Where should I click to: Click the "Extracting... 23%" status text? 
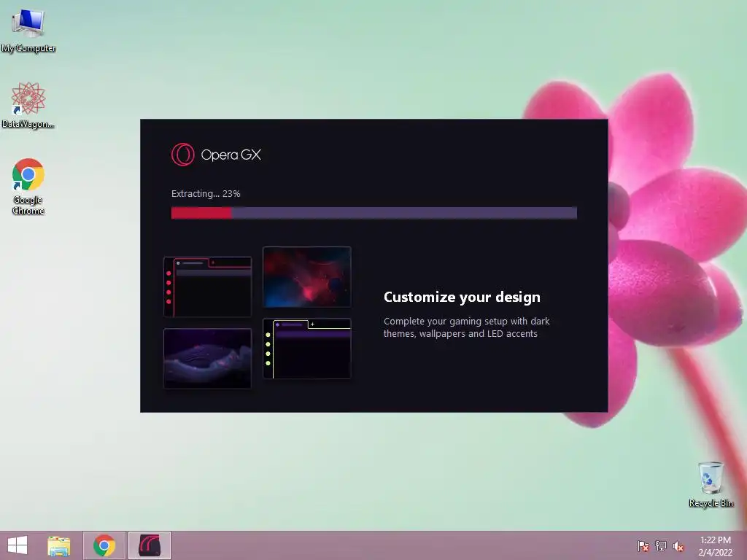coord(206,194)
